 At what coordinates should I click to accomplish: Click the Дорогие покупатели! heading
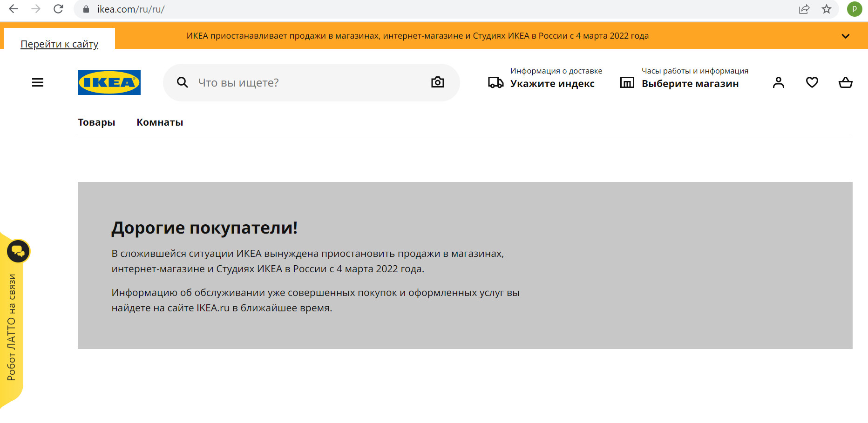pos(204,228)
